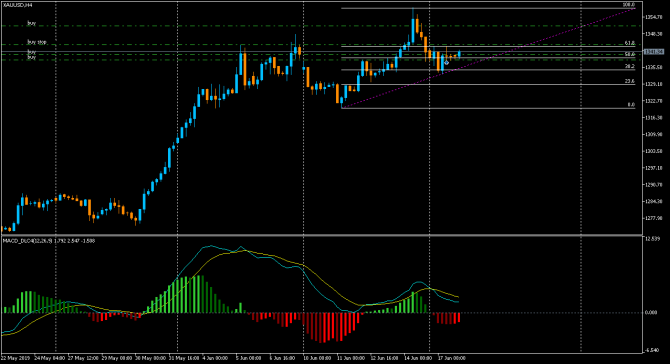Click the white diamond marker on recent candles
The width and height of the screenshot is (670, 364).
(x=447, y=63)
